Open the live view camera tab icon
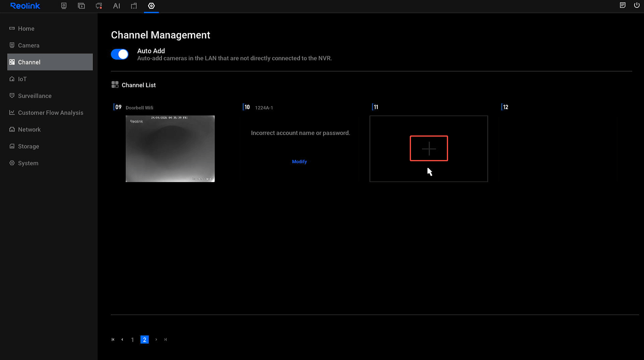Screen dimensions: 644x360 tap(64, 6)
